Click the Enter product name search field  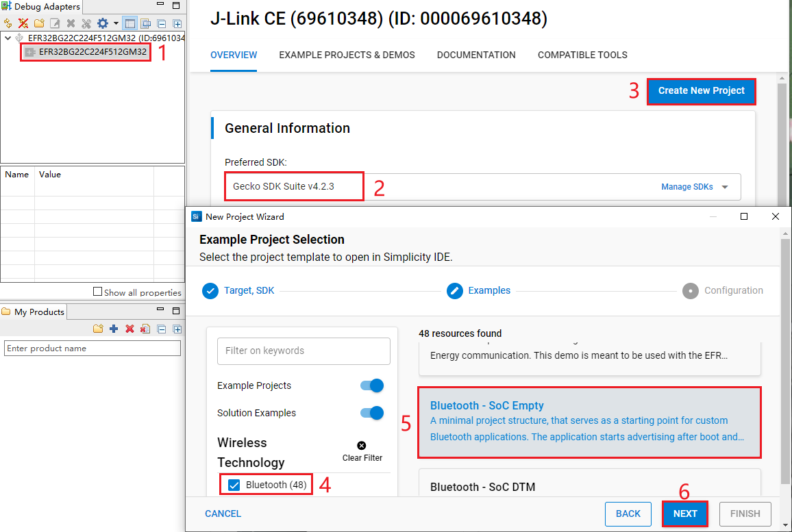(92, 348)
